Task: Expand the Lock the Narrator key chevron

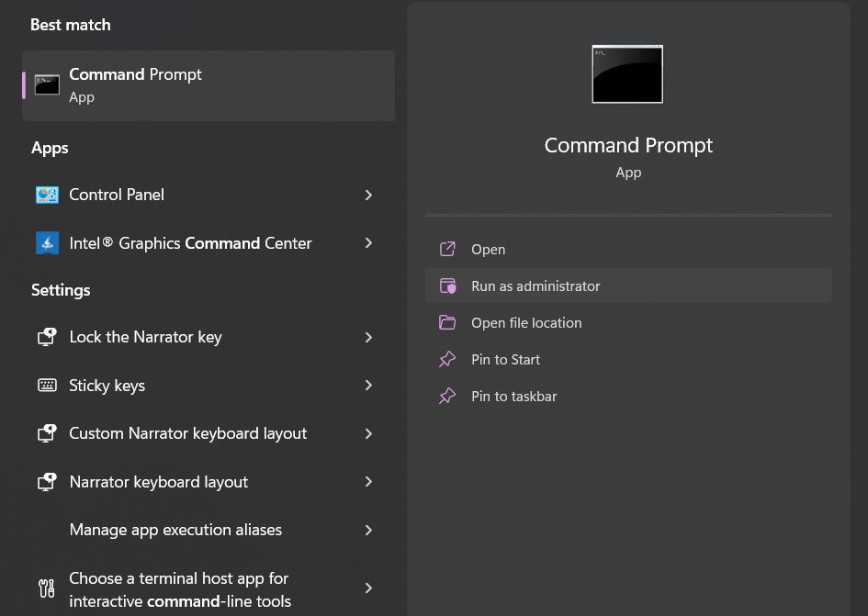Action: point(368,337)
